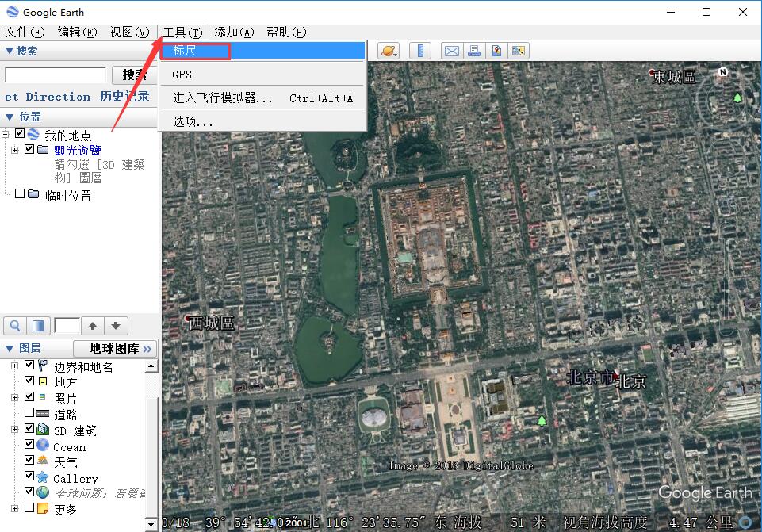
Task: Click the magnifier search icon above layers panel
Action: 14,325
